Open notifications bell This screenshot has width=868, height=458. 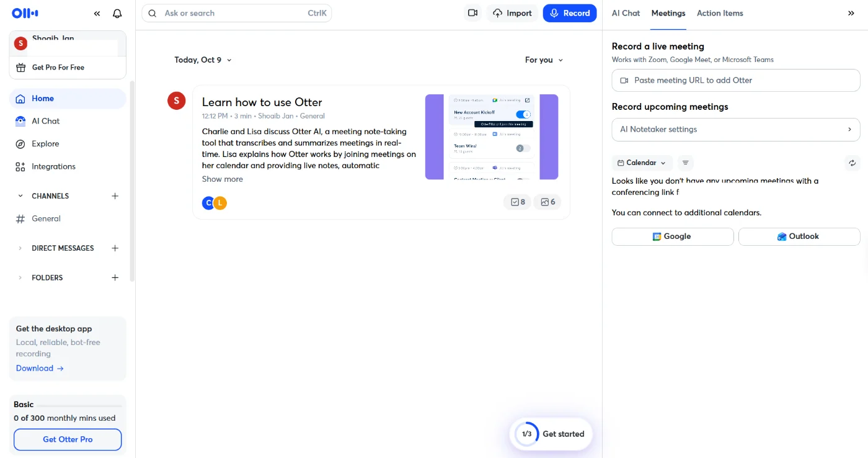pyautogui.click(x=117, y=13)
